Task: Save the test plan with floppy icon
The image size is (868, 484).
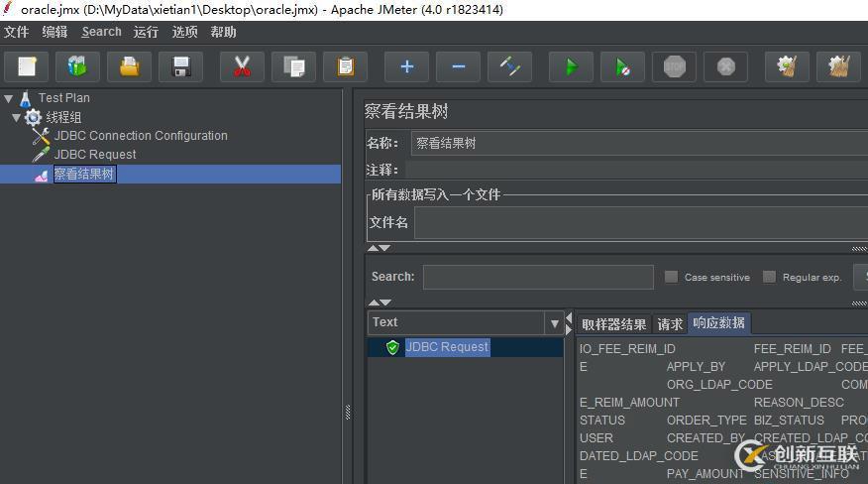Action: (180, 67)
